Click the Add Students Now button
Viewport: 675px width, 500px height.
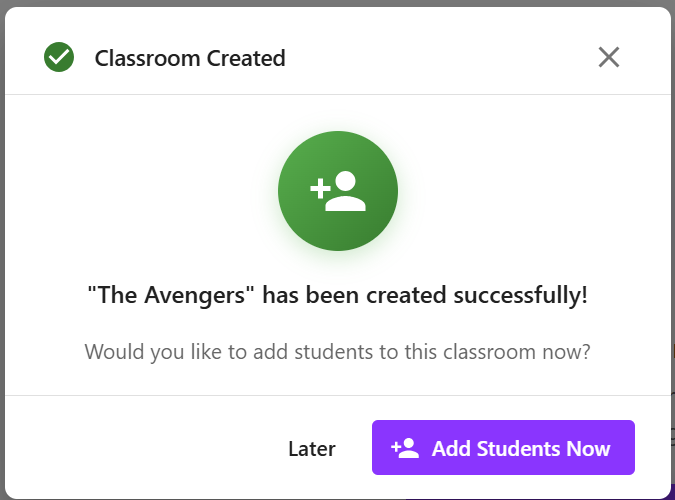pyautogui.click(x=503, y=448)
